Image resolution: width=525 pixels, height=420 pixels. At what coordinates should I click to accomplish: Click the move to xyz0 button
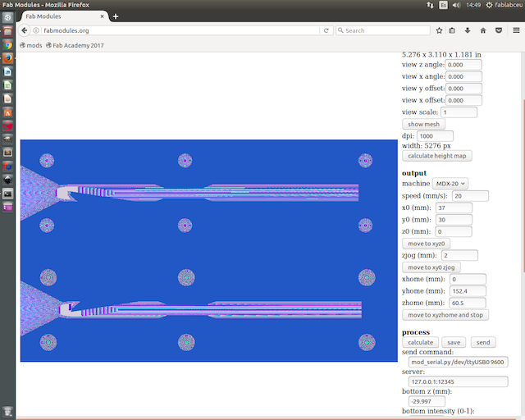pos(427,244)
